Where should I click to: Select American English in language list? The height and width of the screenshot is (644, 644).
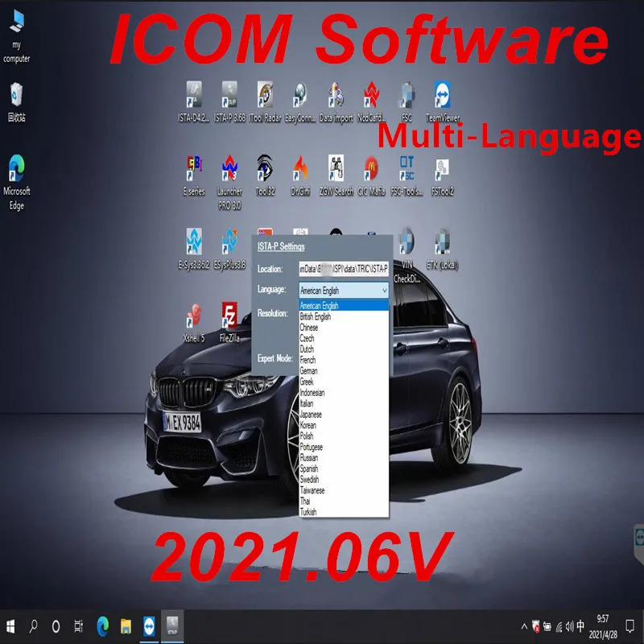344,306
